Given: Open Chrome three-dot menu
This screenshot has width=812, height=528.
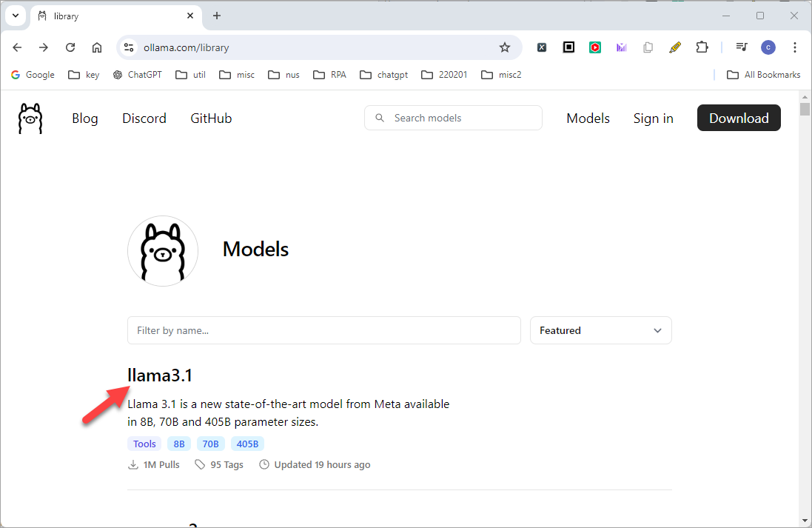Looking at the screenshot, I should (794, 47).
